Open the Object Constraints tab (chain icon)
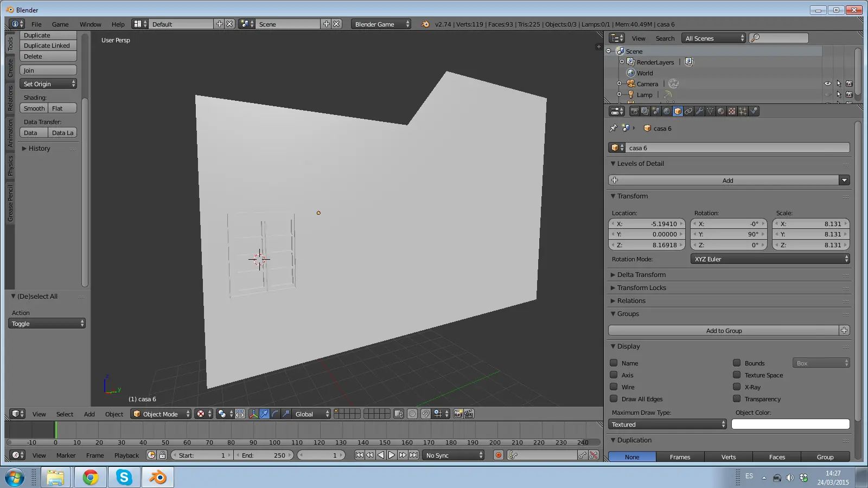868x488 pixels. [688, 111]
